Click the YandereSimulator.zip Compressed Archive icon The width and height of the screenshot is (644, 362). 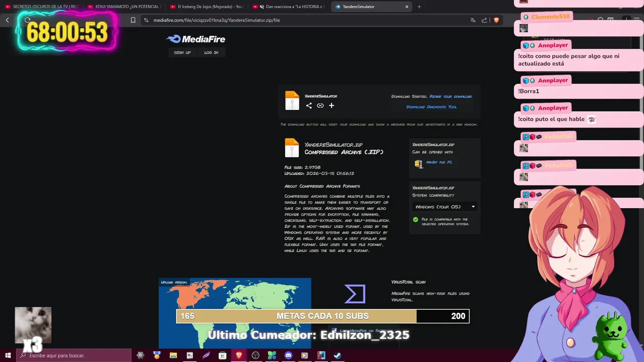pos(292,148)
